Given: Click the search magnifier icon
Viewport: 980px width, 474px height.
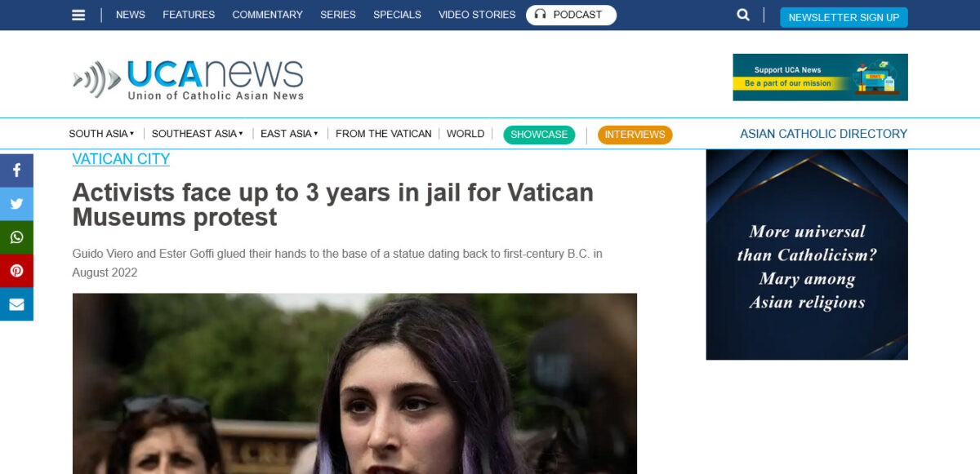Looking at the screenshot, I should [x=743, y=15].
